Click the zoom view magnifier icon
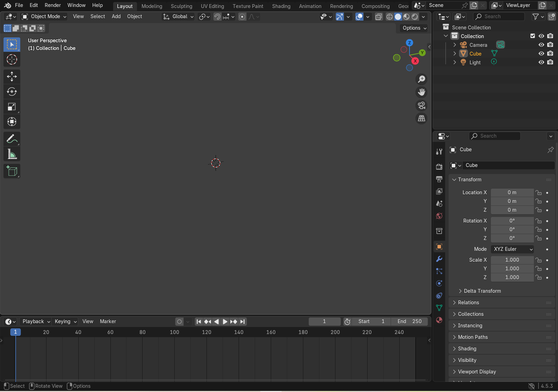 pyautogui.click(x=422, y=79)
